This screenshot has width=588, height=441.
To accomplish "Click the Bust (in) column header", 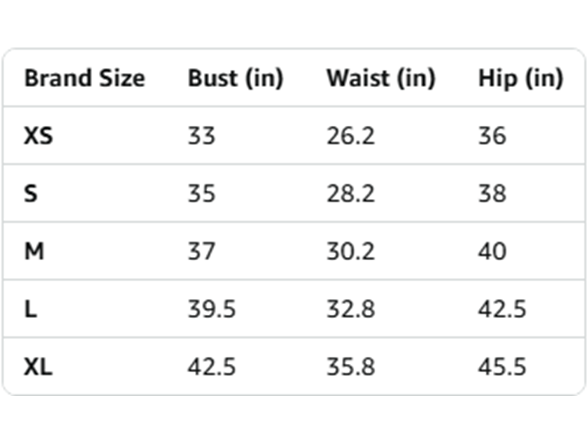I will pos(236,78).
